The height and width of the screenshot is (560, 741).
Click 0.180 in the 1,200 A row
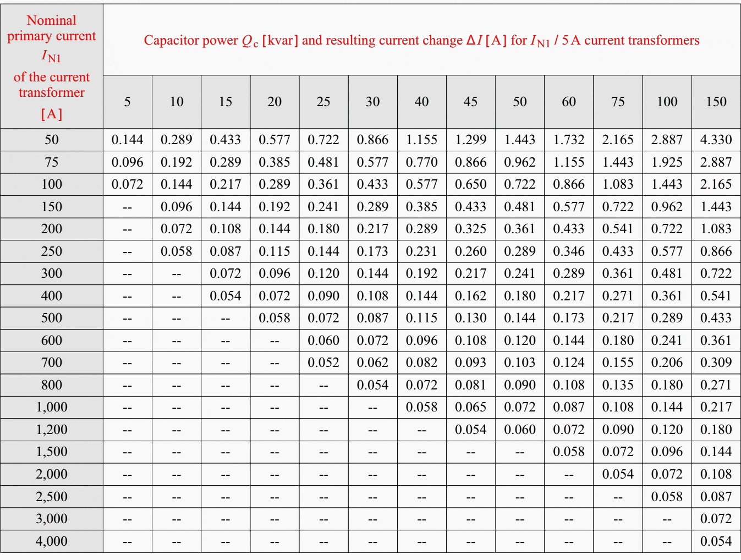(x=716, y=430)
